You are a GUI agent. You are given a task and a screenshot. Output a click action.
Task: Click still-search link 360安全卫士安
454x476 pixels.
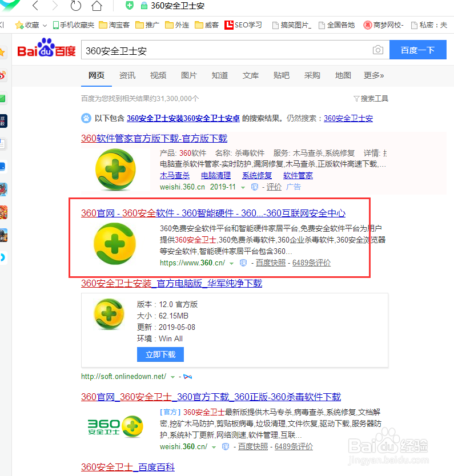click(348, 118)
